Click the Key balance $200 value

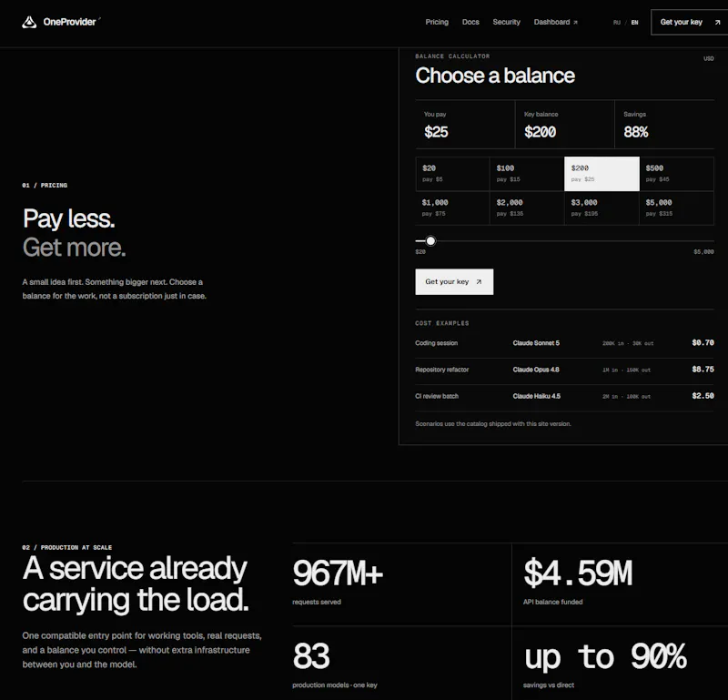click(540, 132)
